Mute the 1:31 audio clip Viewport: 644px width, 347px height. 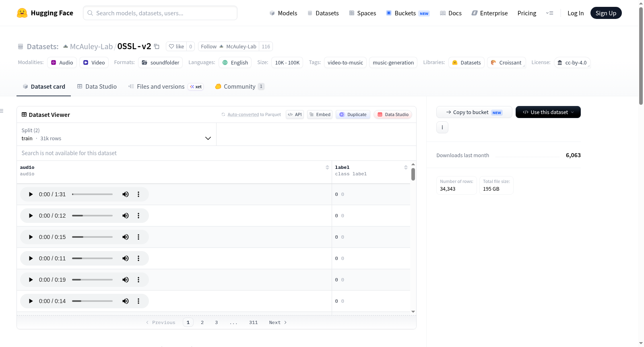[126, 194]
